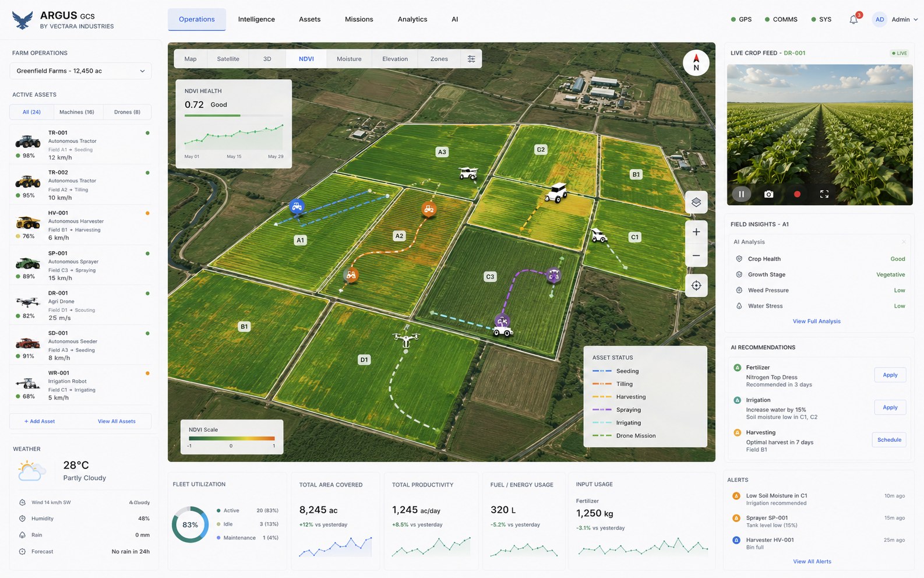Switch map view to Map
Image resolution: width=924 pixels, height=578 pixels.
coord(191,59)
